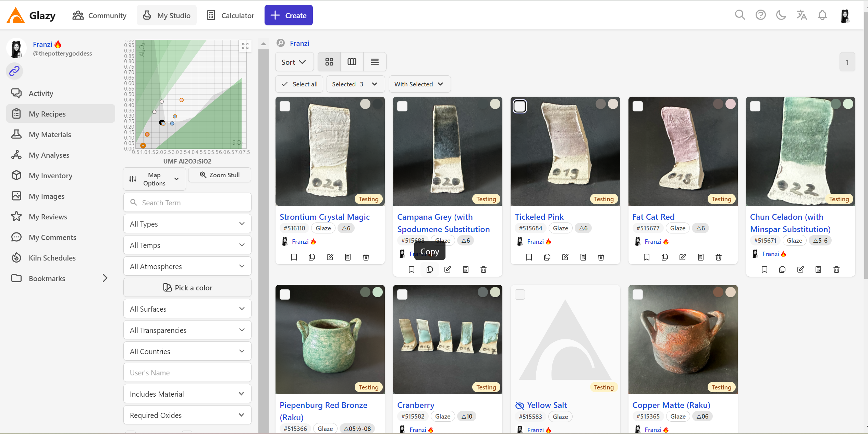Click the Create button
Image resolution: width=868 pixels, height=434 pixels.
(x=288, y=15)
